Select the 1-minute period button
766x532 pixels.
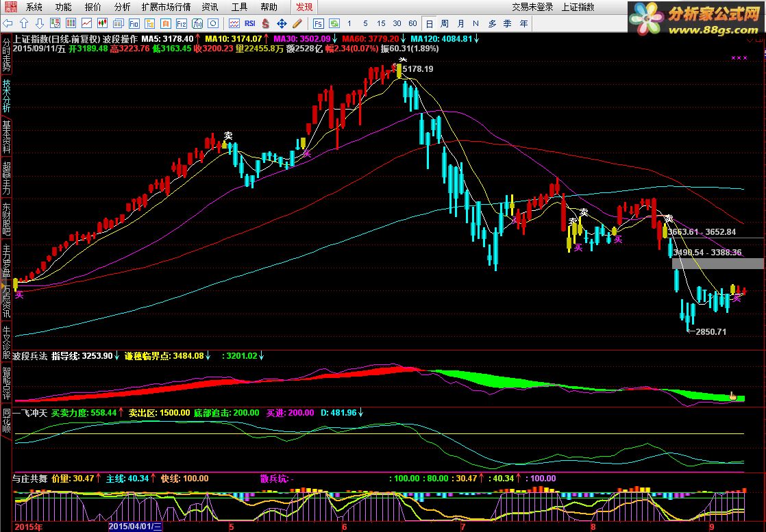pos(349,23)
